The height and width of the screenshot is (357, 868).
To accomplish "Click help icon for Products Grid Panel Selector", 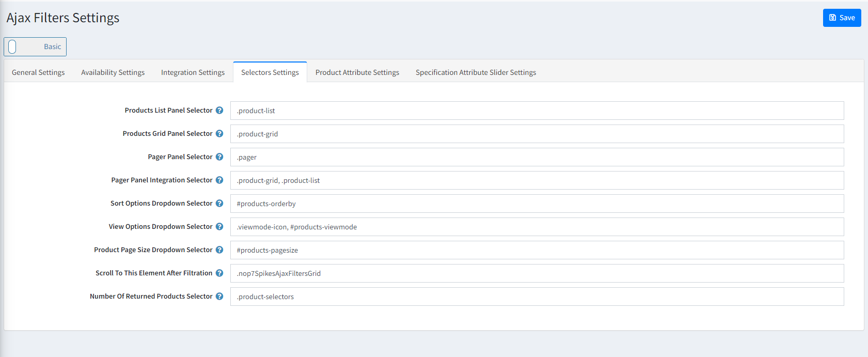I will [x=219, y=133].
